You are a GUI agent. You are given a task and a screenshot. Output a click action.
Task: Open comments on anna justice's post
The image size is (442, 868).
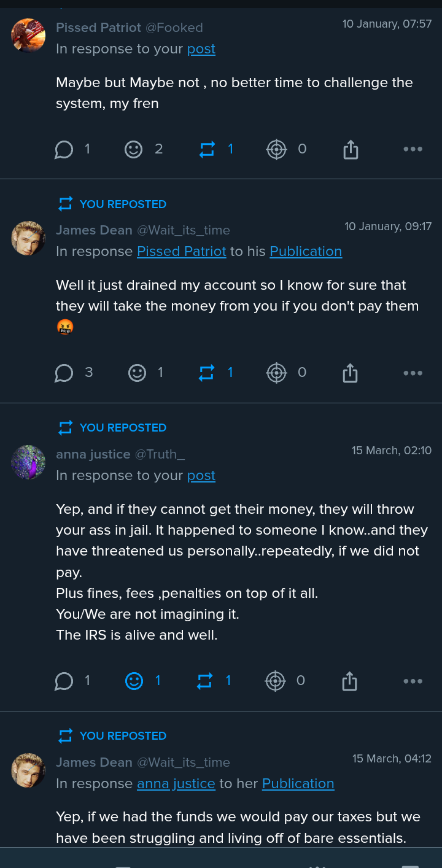pos(64,681)
